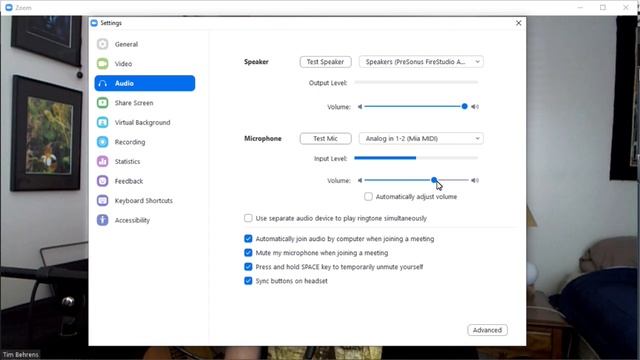640x360 pixels.
Task: Open the Speaker device dropdown
Action: coord(421,62)
